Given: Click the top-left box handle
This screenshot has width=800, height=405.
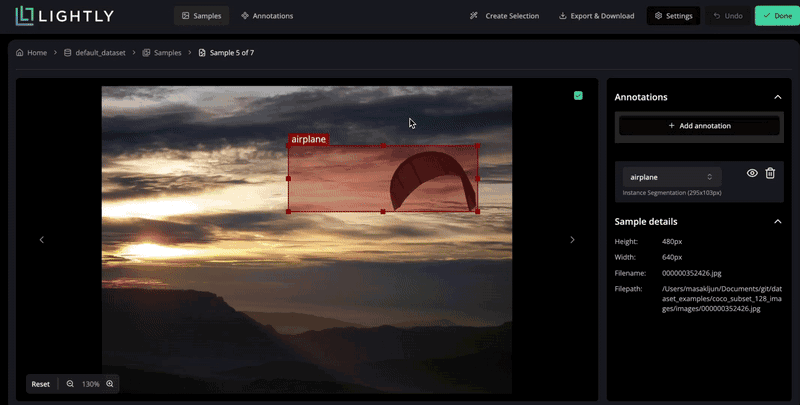Looking at the screenshot, I should pyautogui.click(x=288, y=146).
